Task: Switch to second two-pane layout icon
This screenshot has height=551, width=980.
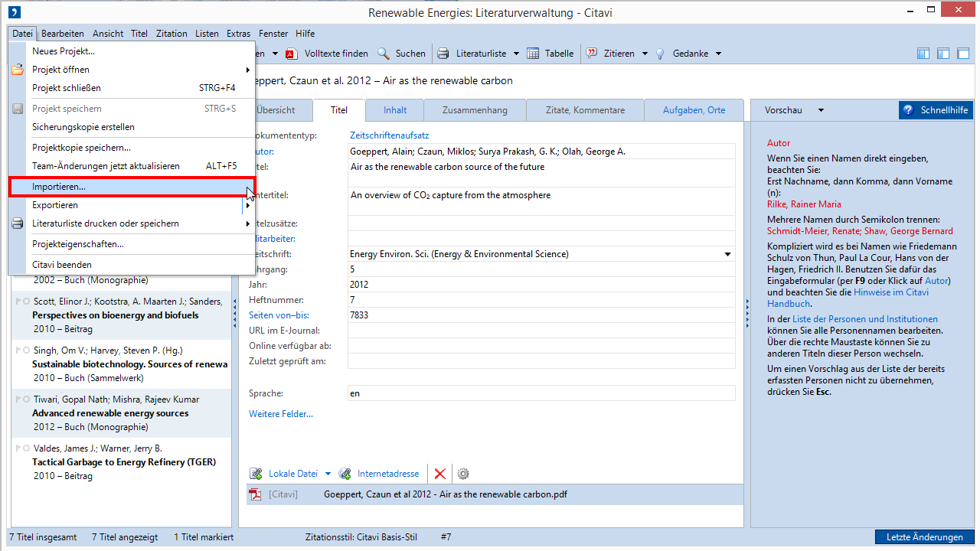Action: pyautogui.click(x=943, y=54)
